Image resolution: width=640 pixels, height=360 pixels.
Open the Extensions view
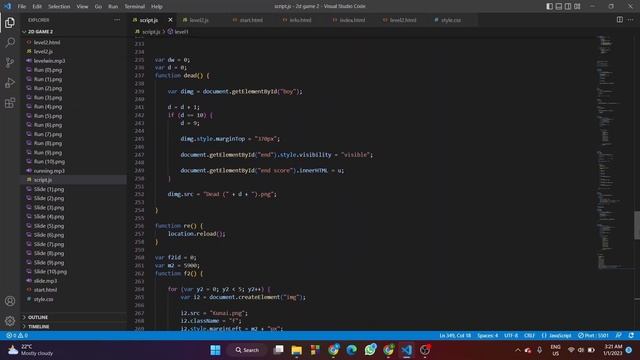[10, 102]
